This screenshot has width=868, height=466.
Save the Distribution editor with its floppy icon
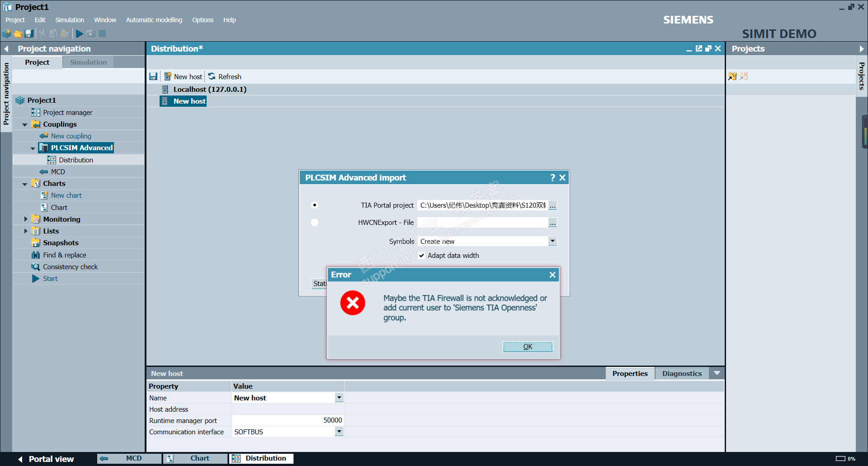[x=153, y=76]
